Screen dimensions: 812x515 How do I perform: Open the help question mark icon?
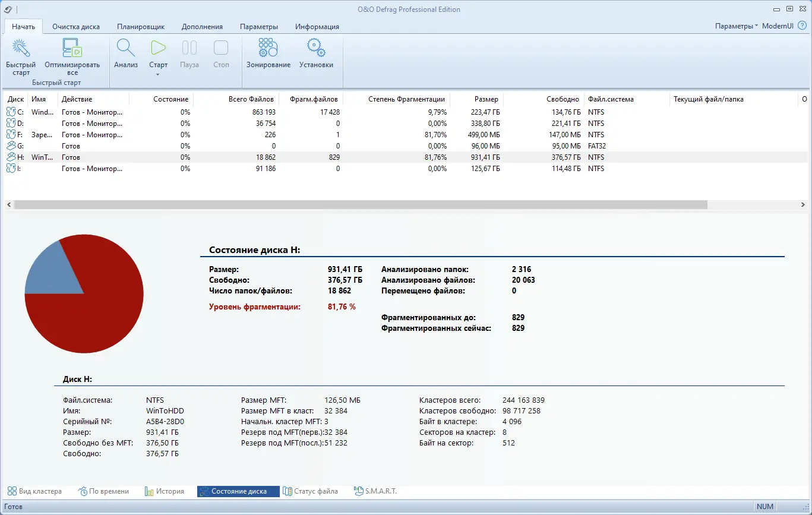point(801,26)
